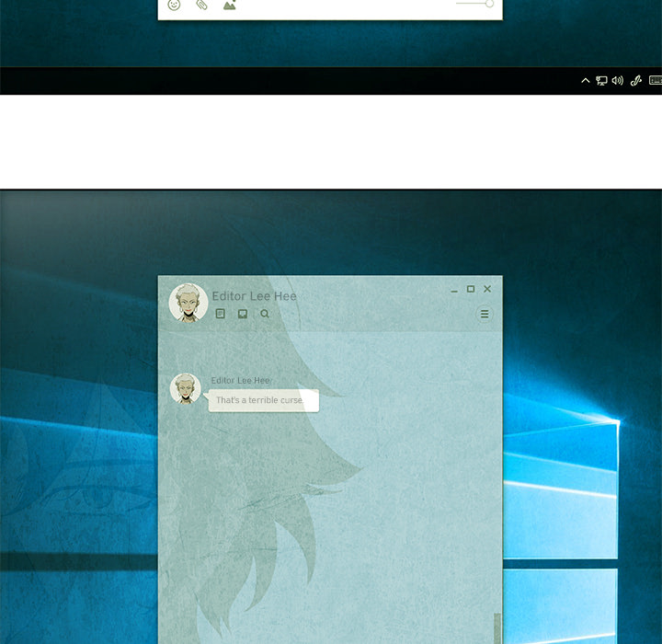Image resolution: width=662 pixels, height=644 pixels.
Task: Click the Editor Lee Hee chat title
Action: 255,296
